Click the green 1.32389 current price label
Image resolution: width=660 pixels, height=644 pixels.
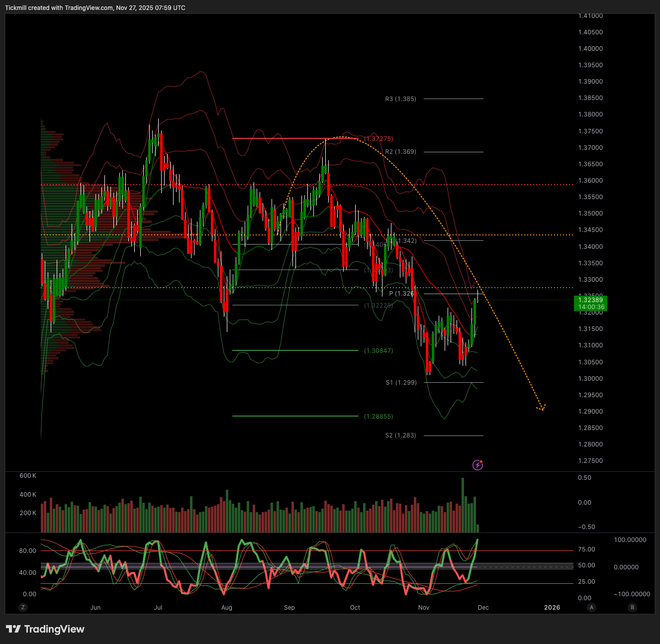click(590, 300)
